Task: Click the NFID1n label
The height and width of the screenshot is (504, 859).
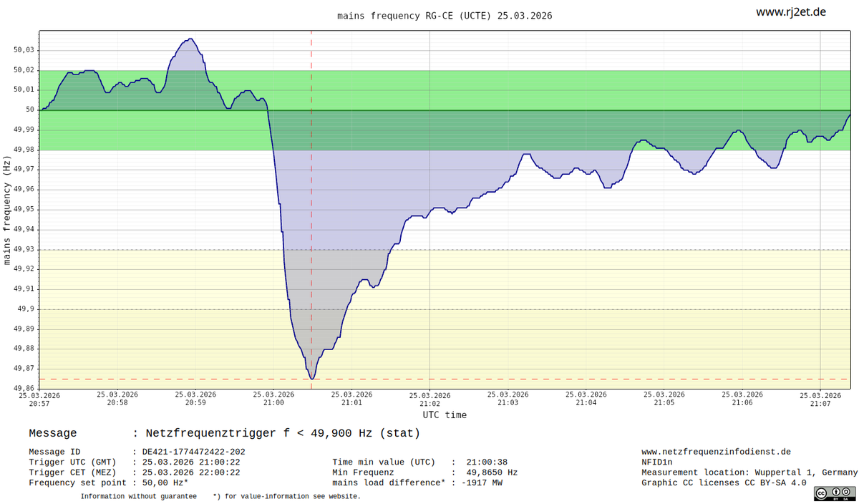Action: pyautogui.click(x=657, y=462)
